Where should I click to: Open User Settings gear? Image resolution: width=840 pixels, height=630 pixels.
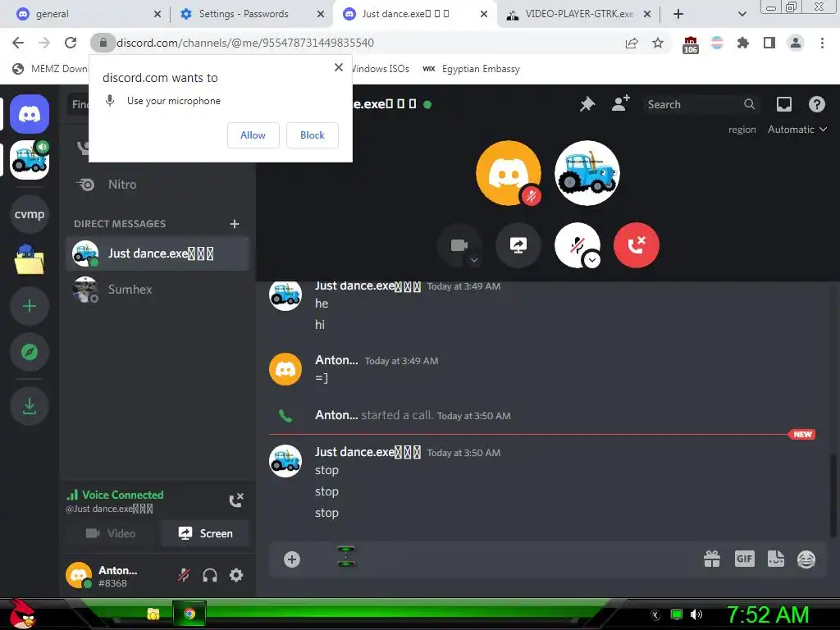[236, 575]
